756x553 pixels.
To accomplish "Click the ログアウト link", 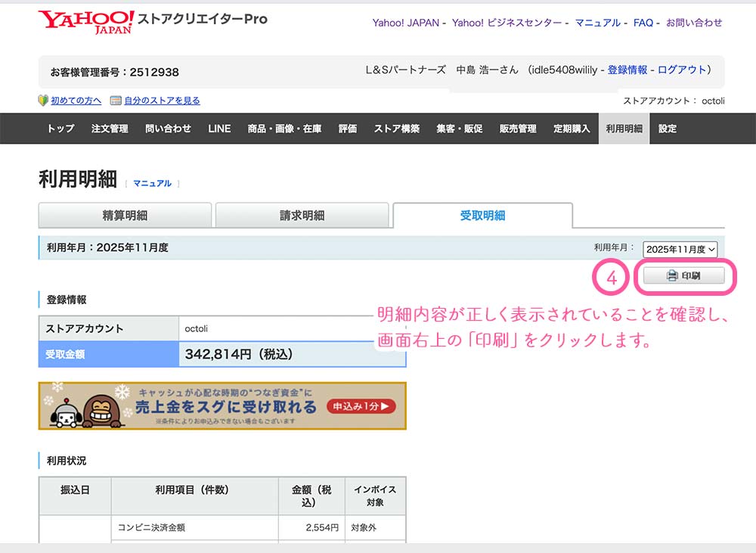I will pos(682,70).
